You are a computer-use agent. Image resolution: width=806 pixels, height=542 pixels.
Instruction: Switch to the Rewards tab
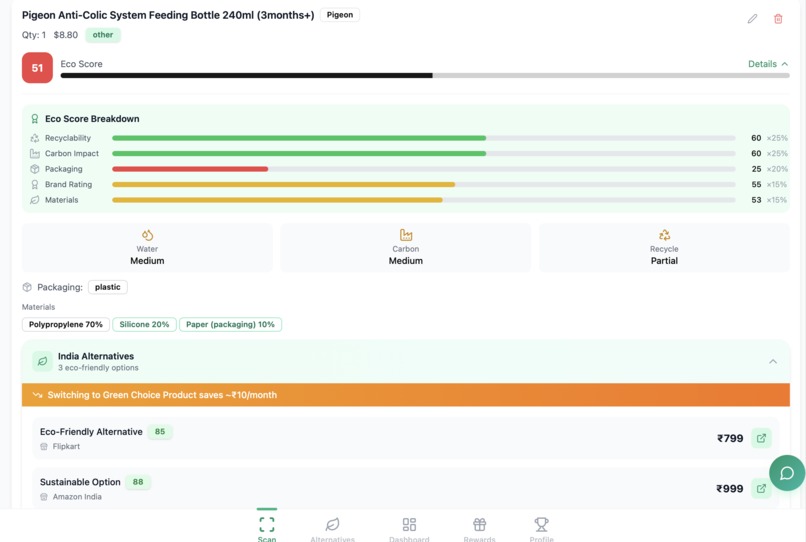480,528
